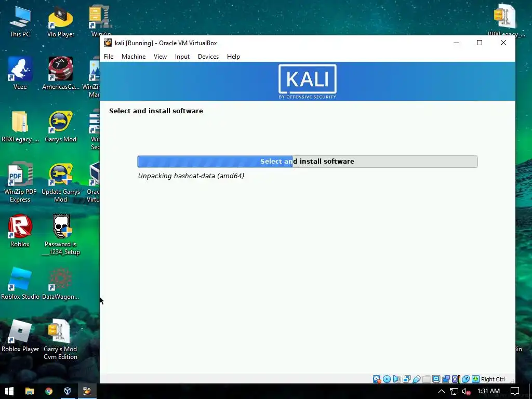Show hidden system tray icons
The height and width of the screenshot is (399, 532).
tap(442, 391)
